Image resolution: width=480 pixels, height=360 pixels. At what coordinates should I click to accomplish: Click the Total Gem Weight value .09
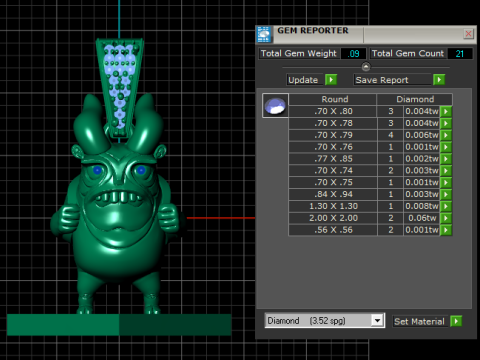(353, 53)
